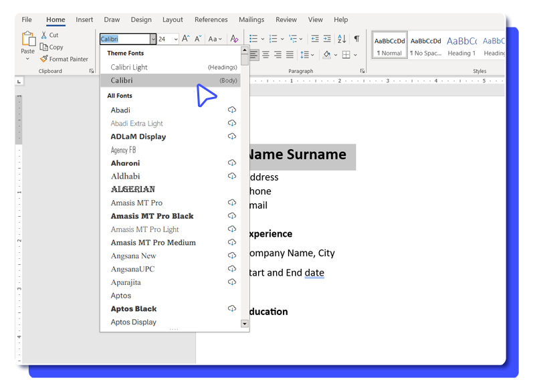
Task: Expand the numbering library dropdown arrow
Action: click(282, 39)
